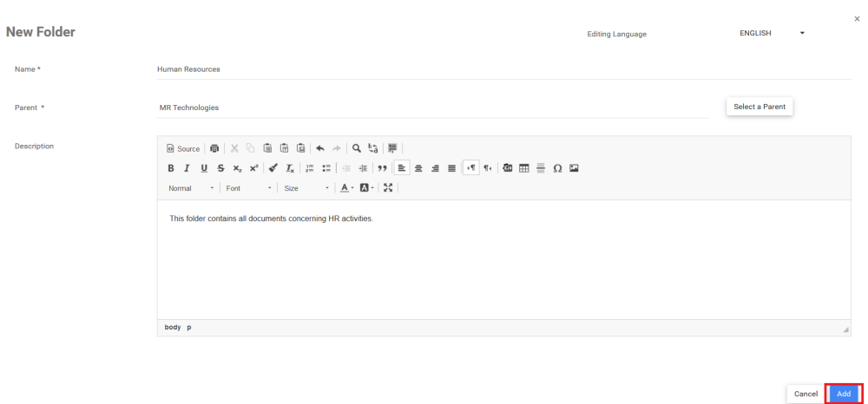Viewport: 868px width, 404px height.
Task: Click the icon left of the Table icon
Action: click(x=508, y=168)
